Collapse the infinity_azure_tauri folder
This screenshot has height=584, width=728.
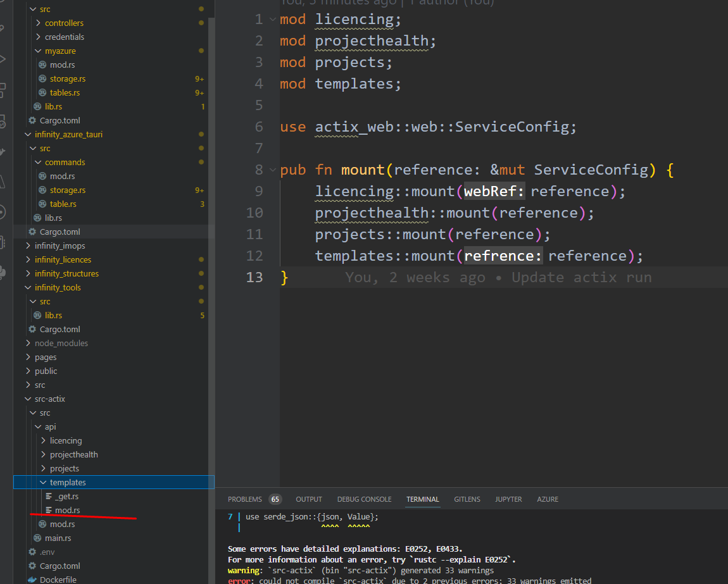pos(28,134)
